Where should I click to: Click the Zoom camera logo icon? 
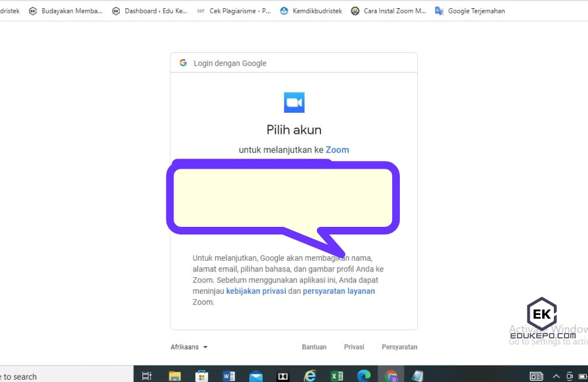[294, 102]
